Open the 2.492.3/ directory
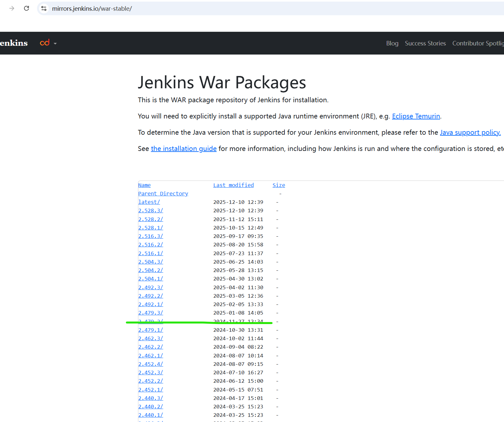Image resolution: width=504 pixels, height=422 pixels. (x=151, y=287)
